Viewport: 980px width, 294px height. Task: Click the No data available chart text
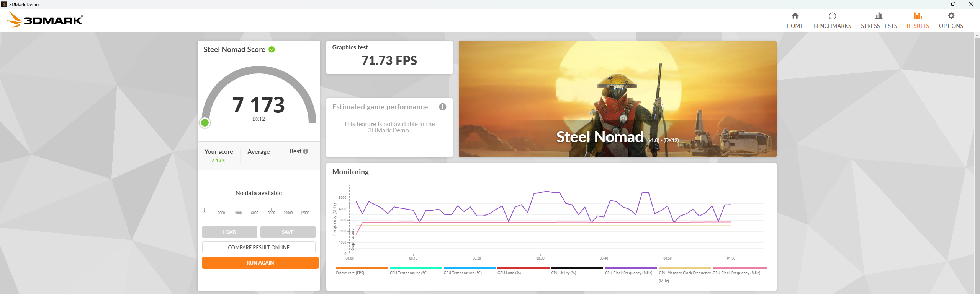[x=258, y=193]
